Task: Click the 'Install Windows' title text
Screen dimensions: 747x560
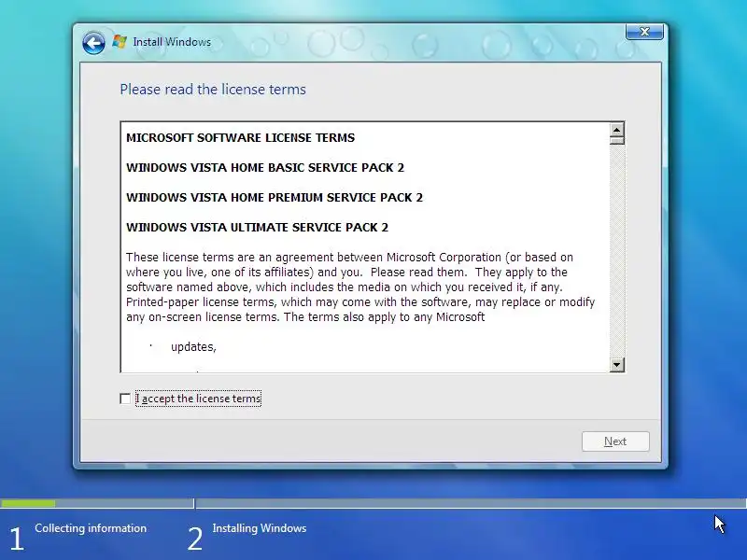Action: (172, 42)
